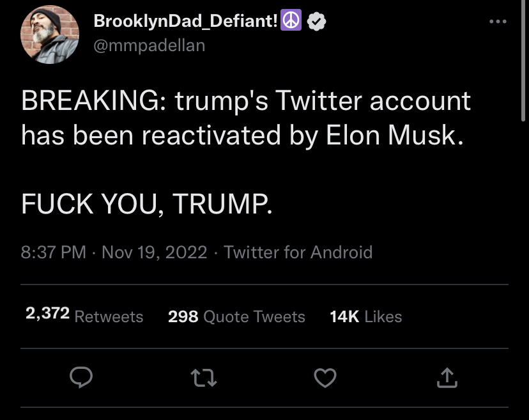Visit the @mmpadellan handle
The image size is (529, 420).
tap(149, 45)
